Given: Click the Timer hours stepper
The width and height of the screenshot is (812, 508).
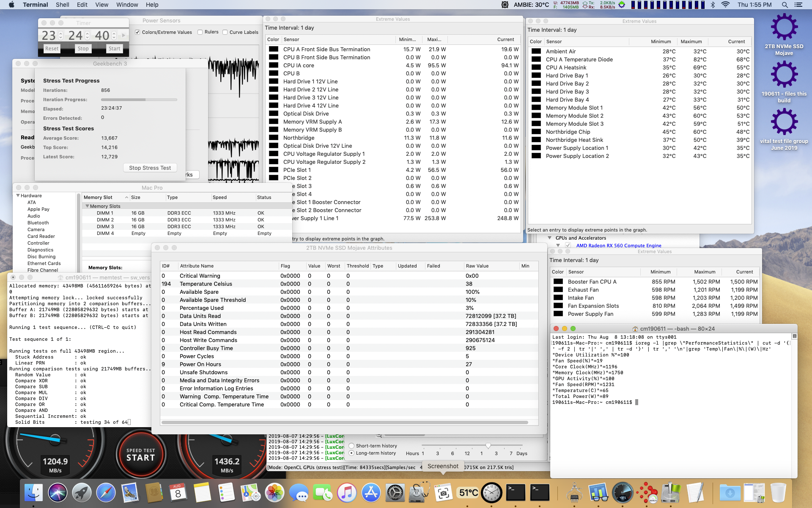Looking at the screenshot, I should [x=60, y=36].
